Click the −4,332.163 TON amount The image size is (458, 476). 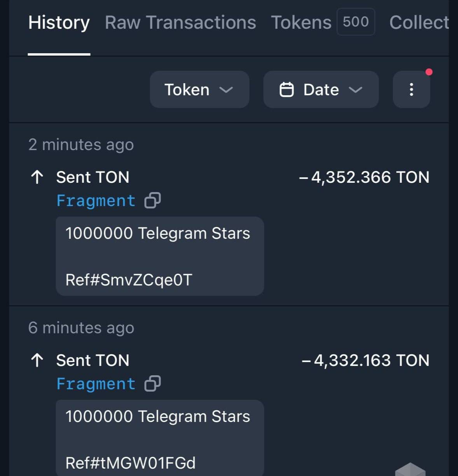point(365,360)
